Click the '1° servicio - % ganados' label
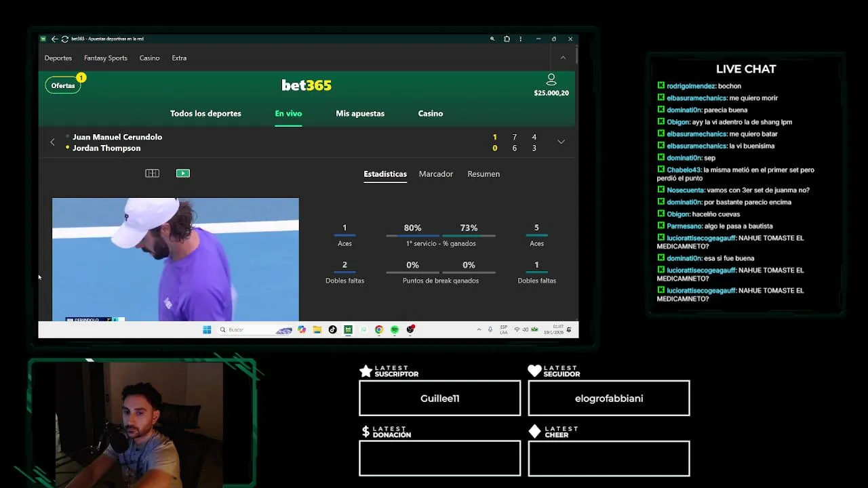Screen dimensions: 868x488 [x=441, y=243]
